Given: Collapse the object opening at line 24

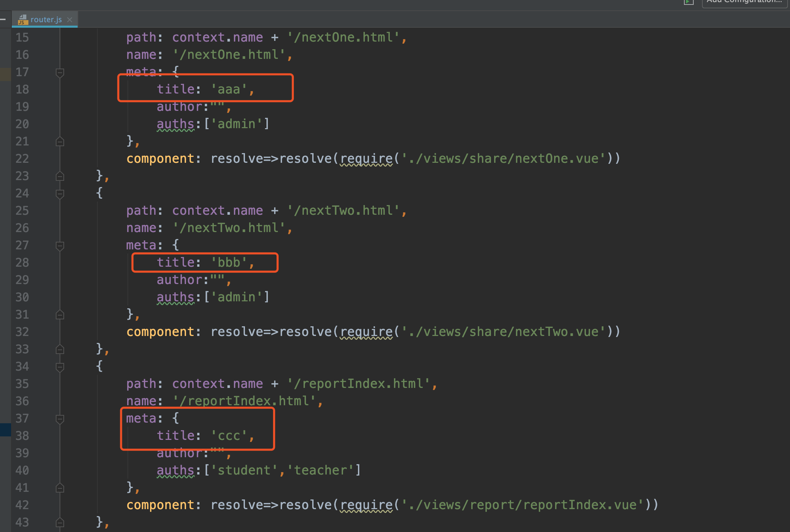Looking at the screenshot, I should [x=60, y=194].
